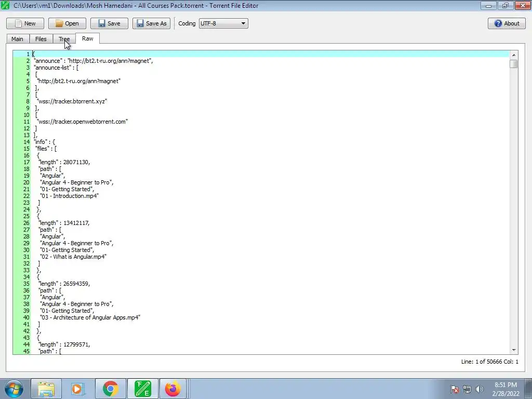Click the "files" : [ line
This screenshot has width=532, height=399.
(46, 149)
